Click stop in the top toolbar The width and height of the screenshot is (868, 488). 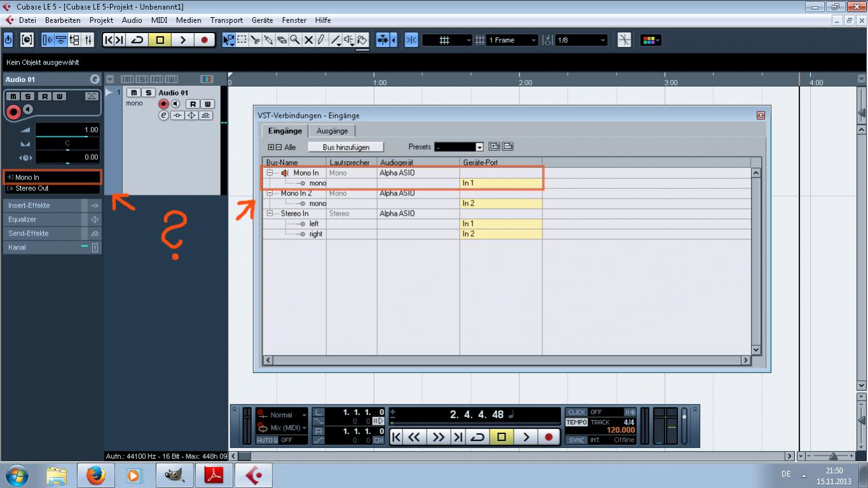pyautogui.click(x=160, y=40)
